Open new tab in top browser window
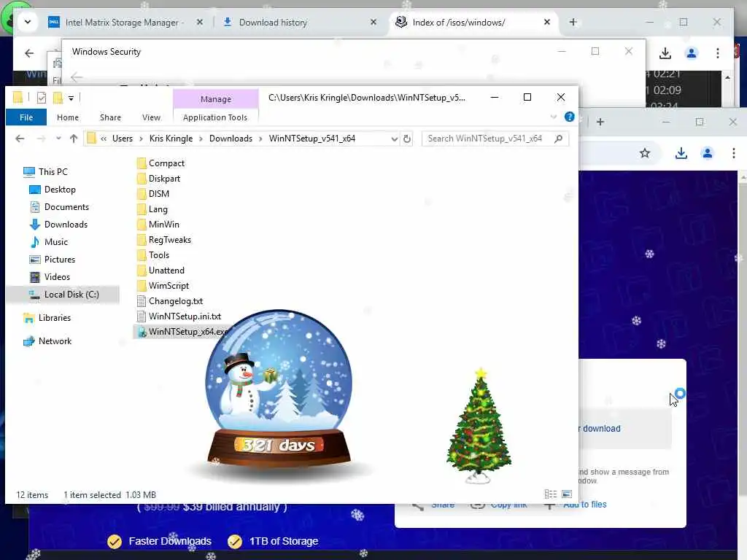Image resolution: width=747 pixels, height=560 pixels. pyautogui.click(x=573, y=22)
